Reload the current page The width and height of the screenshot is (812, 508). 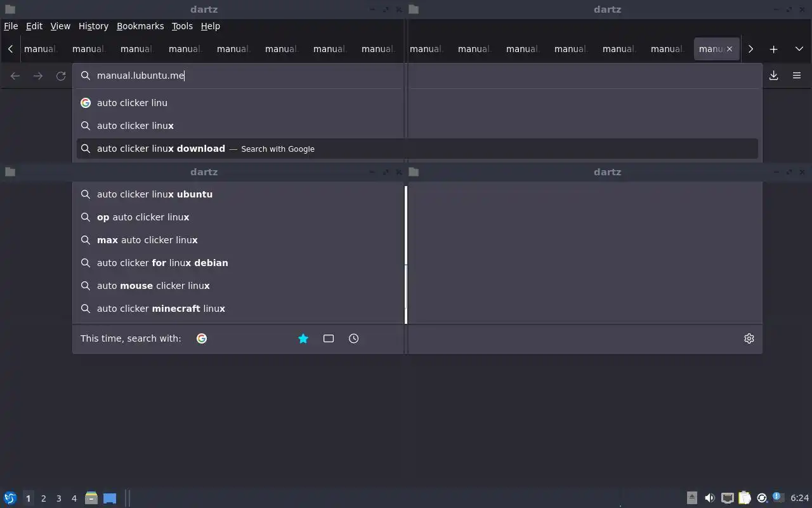tap(61, 76)
